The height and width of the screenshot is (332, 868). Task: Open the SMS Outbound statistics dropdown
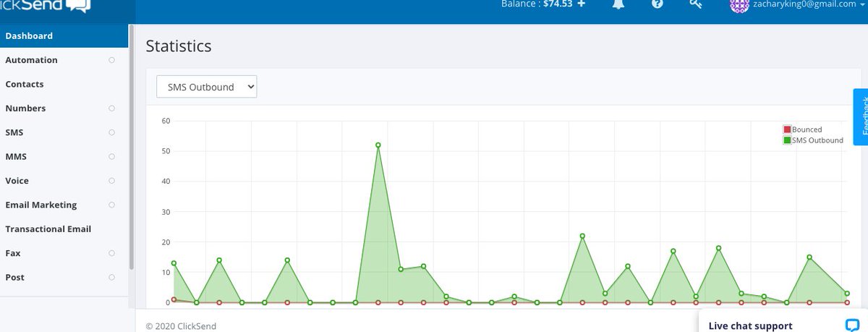[207, 87]
